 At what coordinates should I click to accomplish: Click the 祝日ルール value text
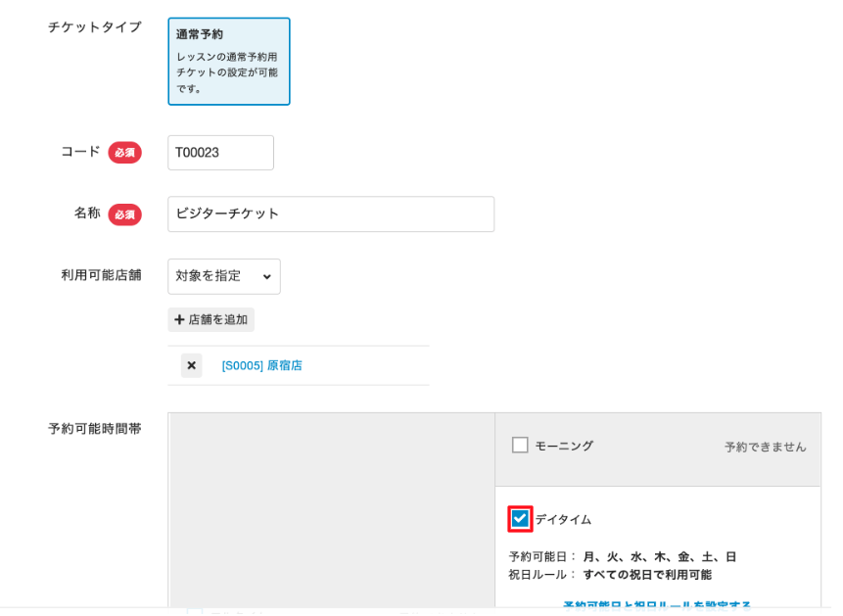[x=646, y=575]
